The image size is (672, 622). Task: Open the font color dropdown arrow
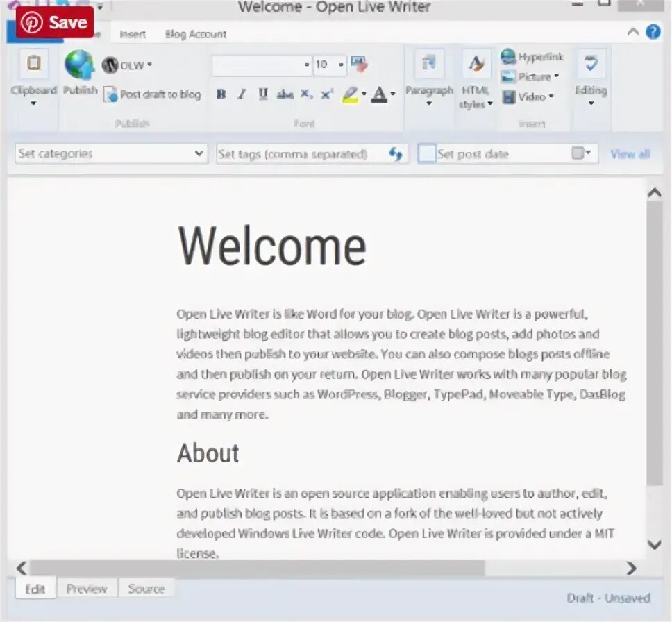(393, 94)
